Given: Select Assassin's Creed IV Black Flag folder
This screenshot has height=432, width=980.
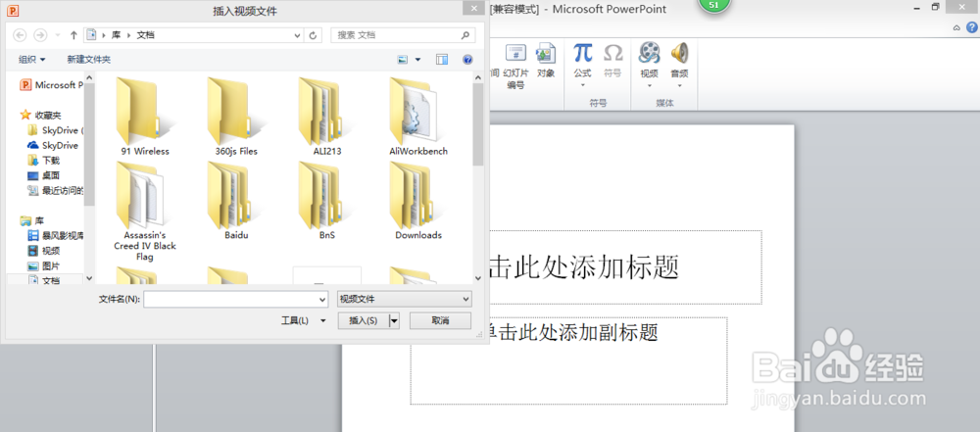Looking at the screenshot, I should pyautogui.click(x=144, y=212).
